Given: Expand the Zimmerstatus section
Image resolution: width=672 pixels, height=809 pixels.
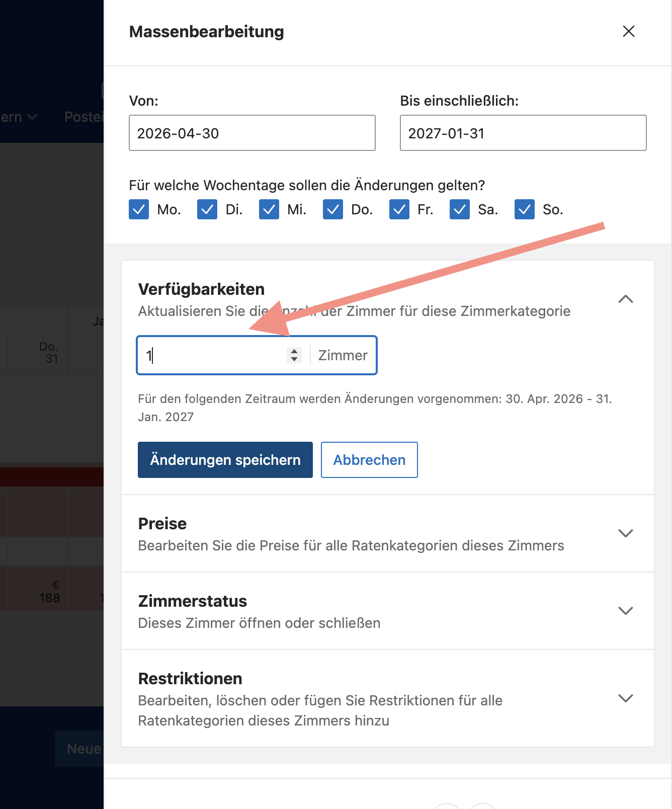Looking at the screenshot, I should click(625, 611).
